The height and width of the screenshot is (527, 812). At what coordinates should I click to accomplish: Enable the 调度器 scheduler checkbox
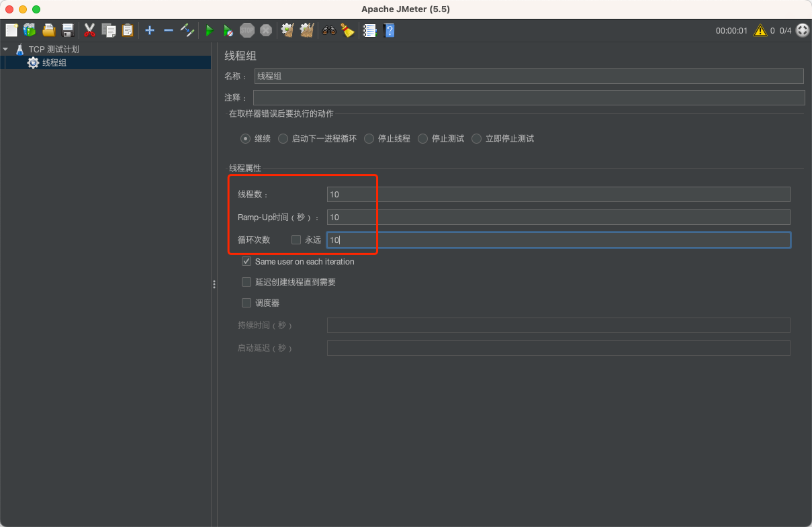click(x=246, y=303)
